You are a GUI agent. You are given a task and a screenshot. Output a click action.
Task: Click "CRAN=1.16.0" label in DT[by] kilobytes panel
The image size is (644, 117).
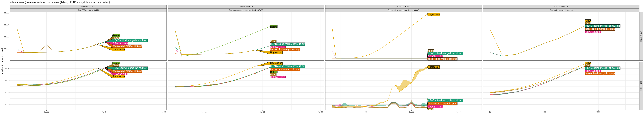(120, 43)
